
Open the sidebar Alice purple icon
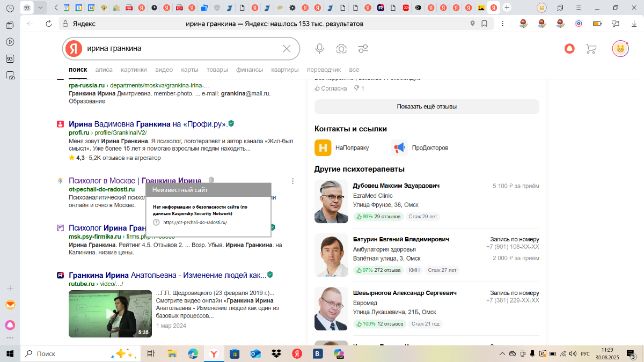(10, 325)
